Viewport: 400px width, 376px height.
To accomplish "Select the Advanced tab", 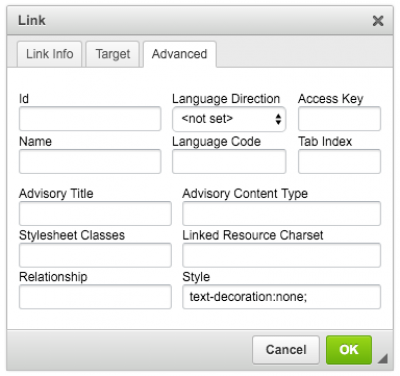I will [x=180, y=54].
